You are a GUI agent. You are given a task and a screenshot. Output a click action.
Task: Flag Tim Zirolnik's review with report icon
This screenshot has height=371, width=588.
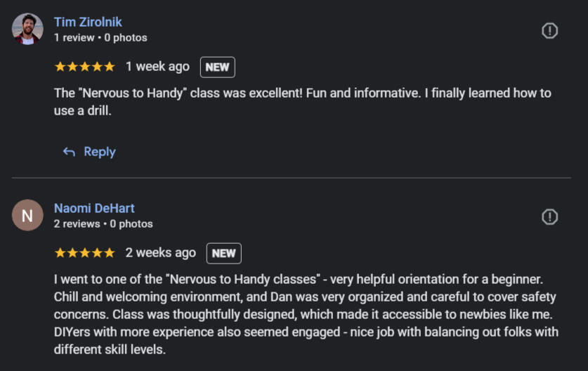tap(550, 31)
